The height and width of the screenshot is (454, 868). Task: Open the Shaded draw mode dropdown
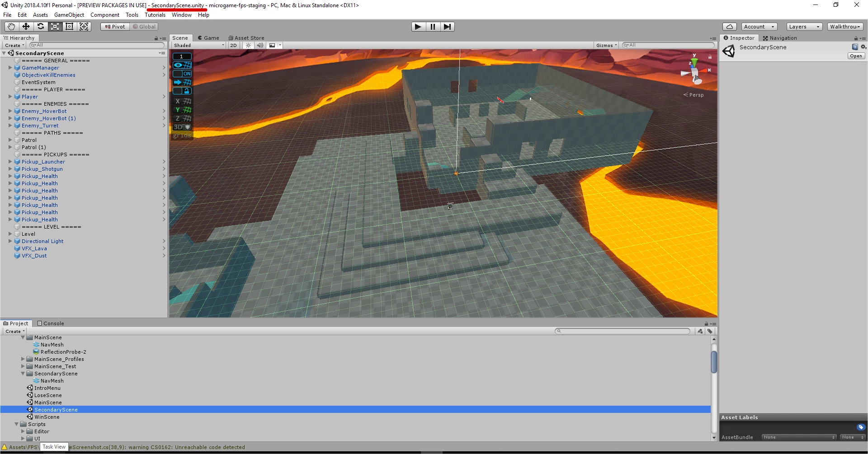click(199, 45)
